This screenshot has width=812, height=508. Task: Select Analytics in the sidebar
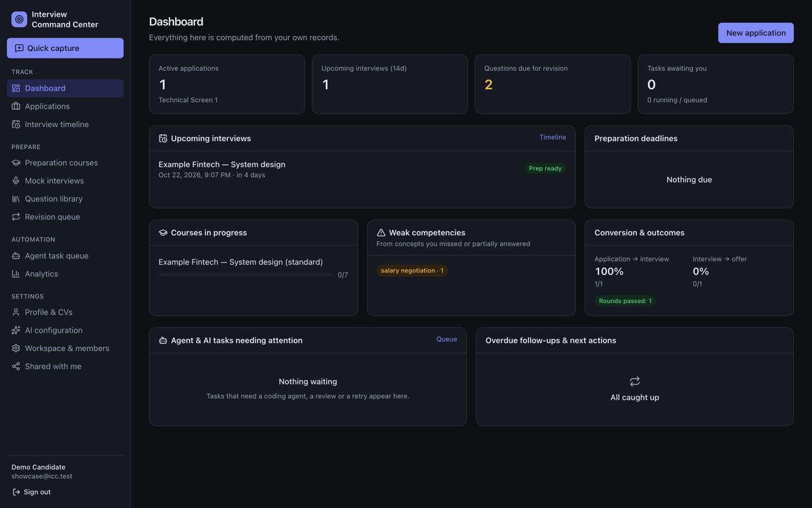click(65, 273)
